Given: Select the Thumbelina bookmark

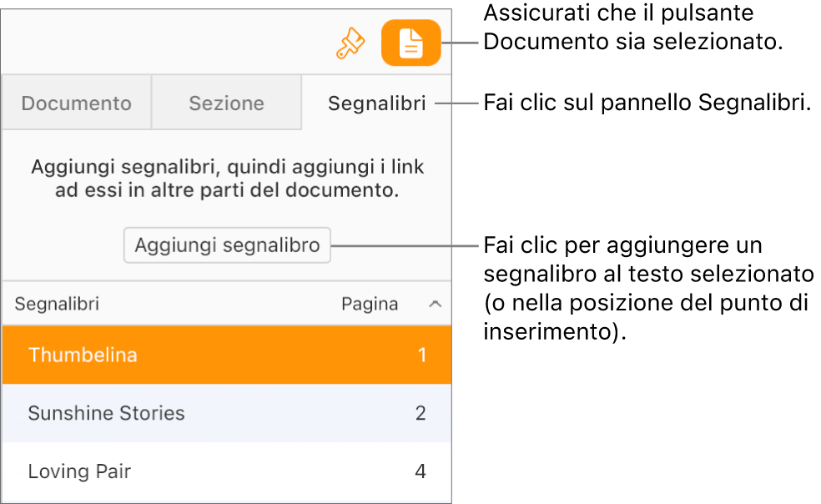Looking at the screenshot, I should coord(83,355).
